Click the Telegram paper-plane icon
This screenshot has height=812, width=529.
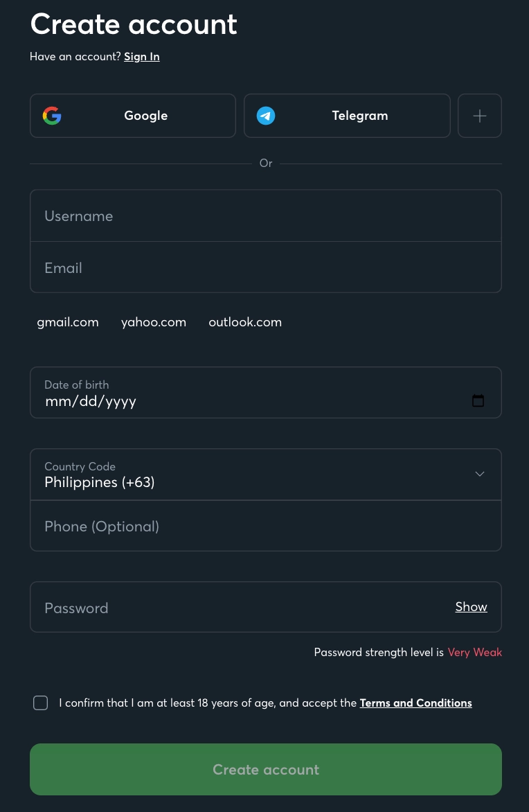(265, 116)
